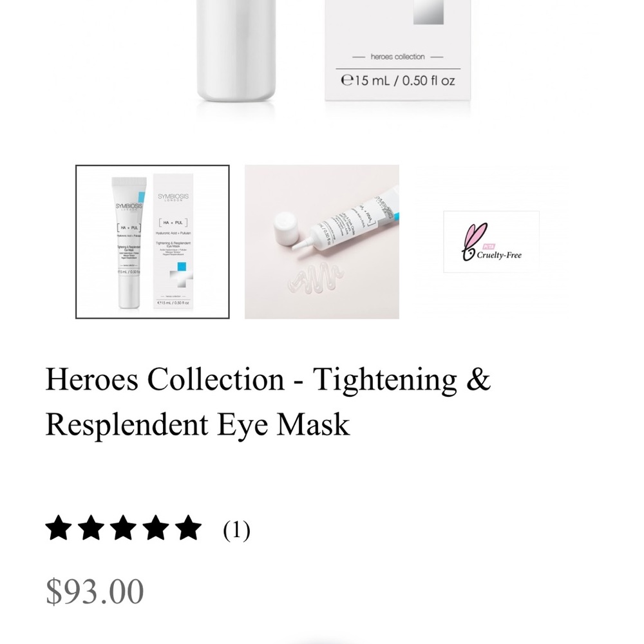The image size is (644, 644).
Task: Click the third rating star
Action: 123,527
